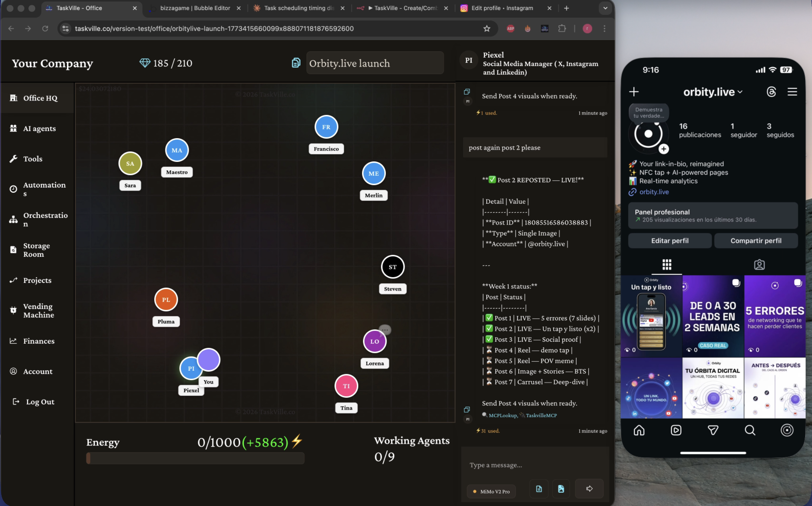Expand the Chrome tab search dropdown
812x506 pixels.
pos(605,8)
